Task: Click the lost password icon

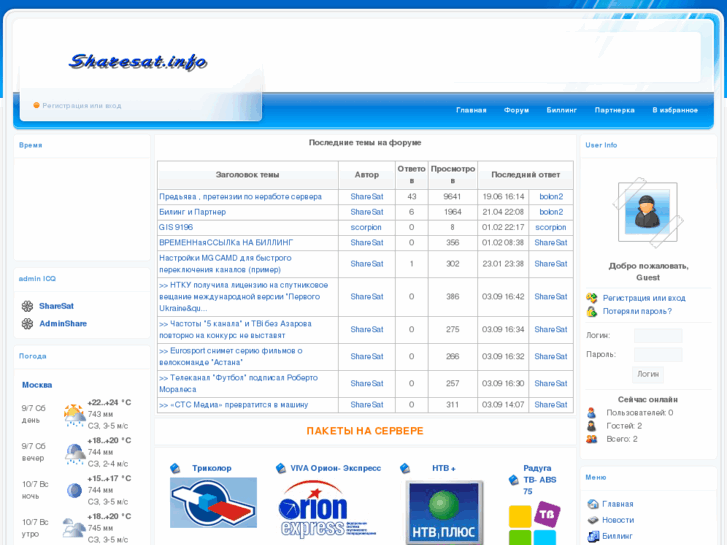Action: point(592,311)
